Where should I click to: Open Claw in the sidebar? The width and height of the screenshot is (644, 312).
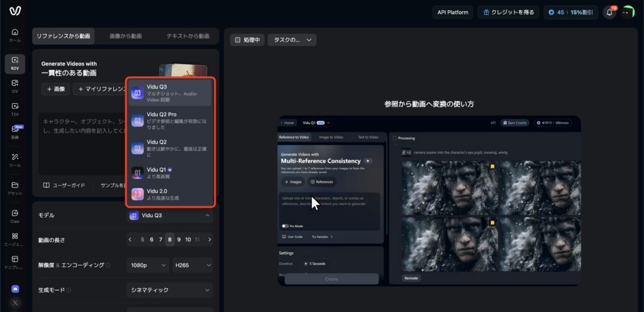click(15, 216)
